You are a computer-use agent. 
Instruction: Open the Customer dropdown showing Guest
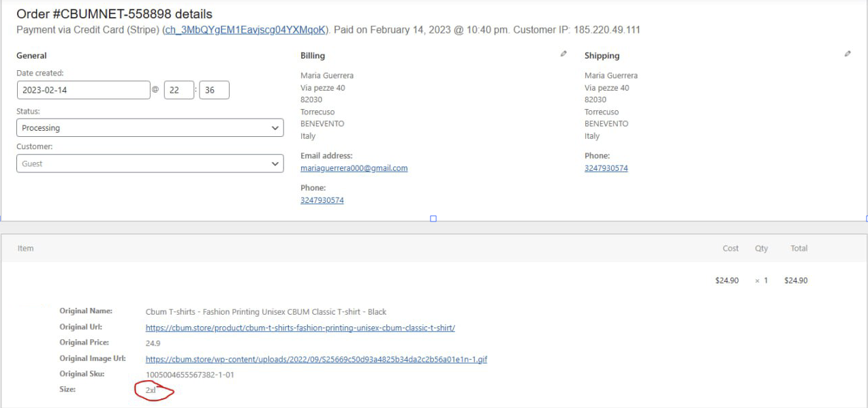150,163
